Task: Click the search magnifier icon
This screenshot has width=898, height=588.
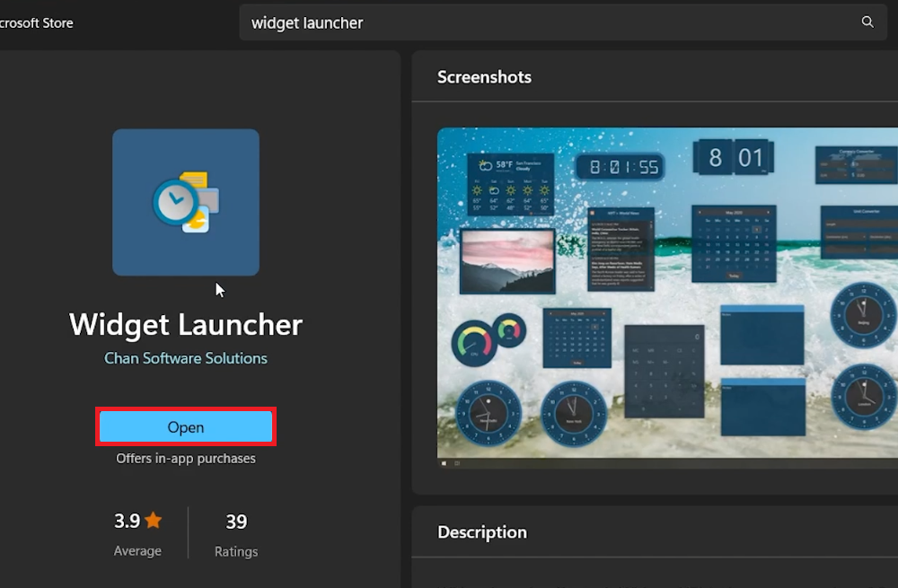Action: 867,22
